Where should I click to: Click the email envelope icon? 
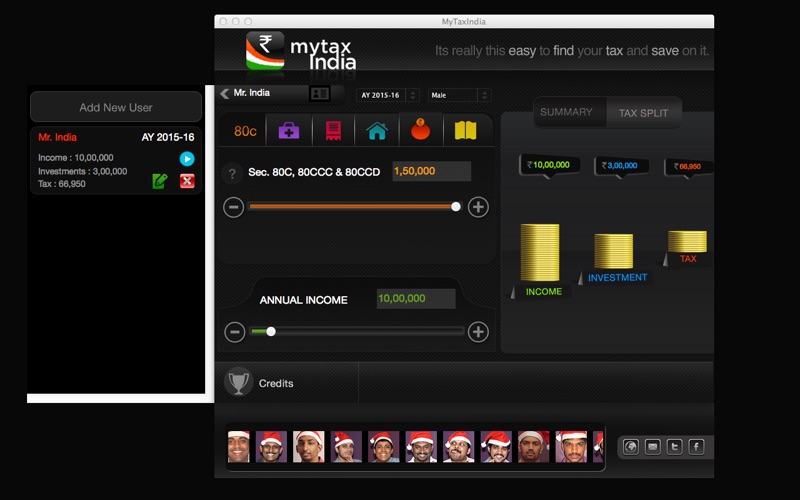pos(653,447)
